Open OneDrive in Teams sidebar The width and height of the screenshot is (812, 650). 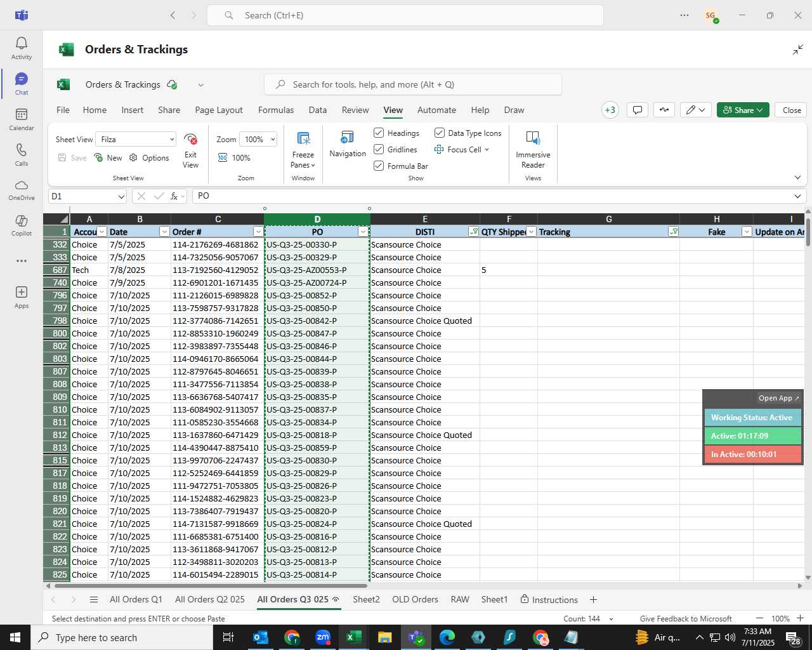tap(22, 190)
